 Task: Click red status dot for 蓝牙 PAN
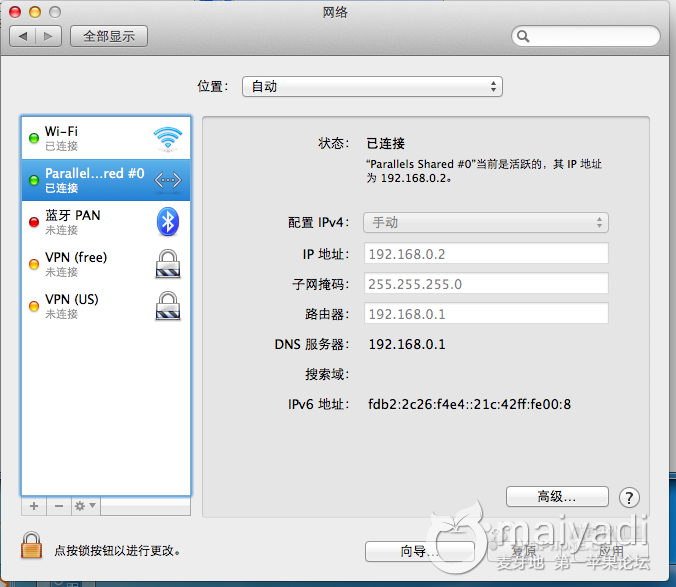click(34, 222)
